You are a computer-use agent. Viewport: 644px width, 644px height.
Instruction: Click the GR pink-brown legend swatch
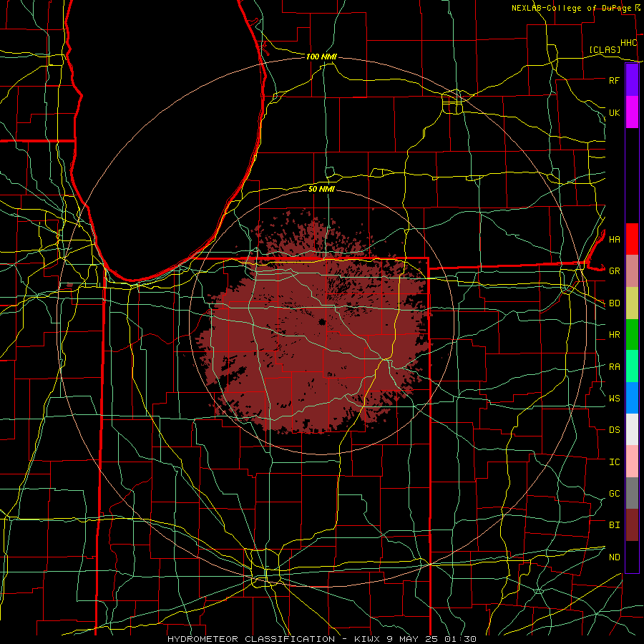tap(632, 271)
